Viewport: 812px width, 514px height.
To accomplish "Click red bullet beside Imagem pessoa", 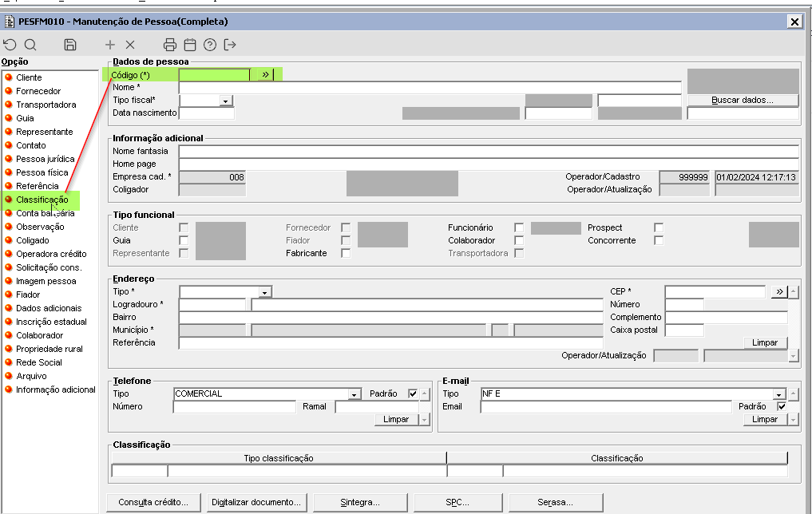I will [9, 281].
